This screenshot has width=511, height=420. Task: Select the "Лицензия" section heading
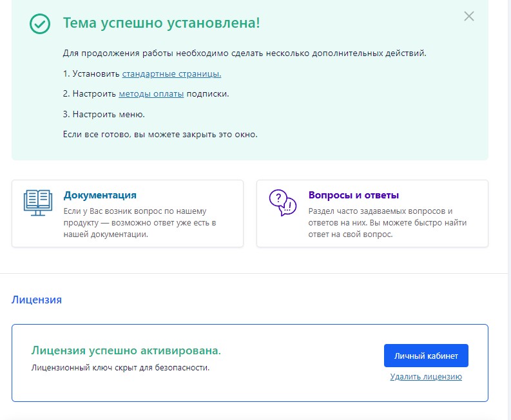click(37, 300)
